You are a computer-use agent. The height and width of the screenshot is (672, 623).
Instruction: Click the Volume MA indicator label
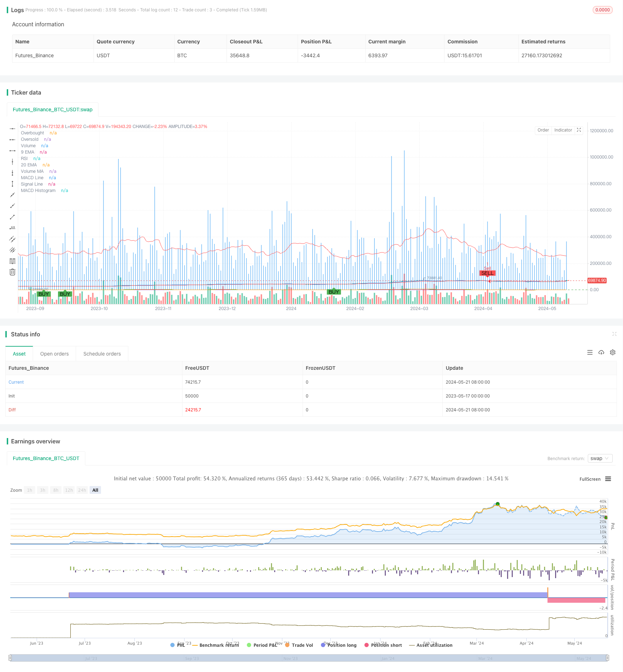pyautogui.click(x=32, y=171)
